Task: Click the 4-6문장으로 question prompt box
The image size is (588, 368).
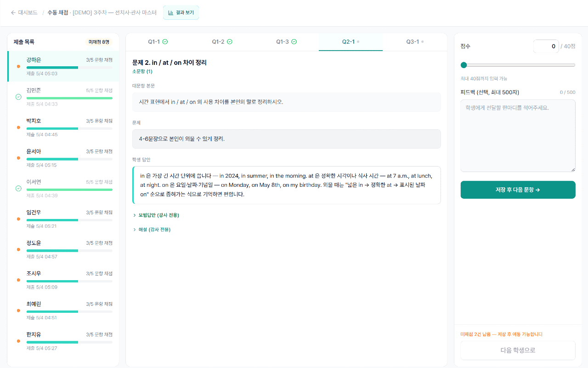Action: (x=286, y=139)
